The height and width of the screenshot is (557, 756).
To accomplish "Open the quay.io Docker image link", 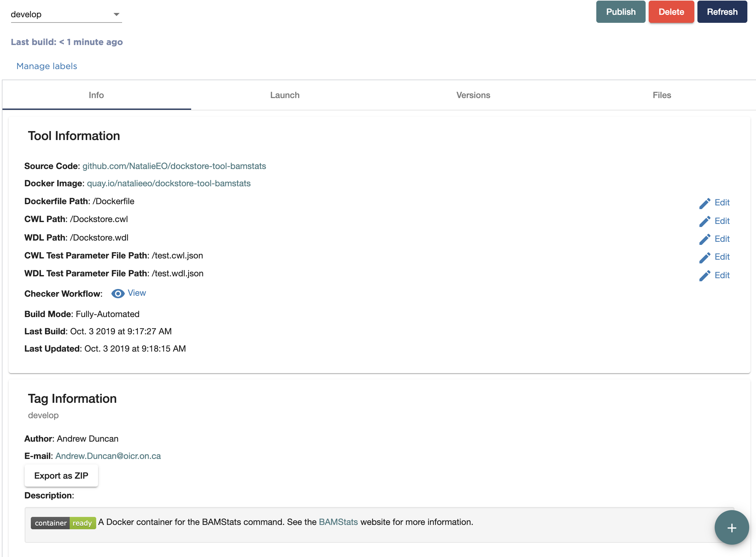I will [x=169, y=183].
